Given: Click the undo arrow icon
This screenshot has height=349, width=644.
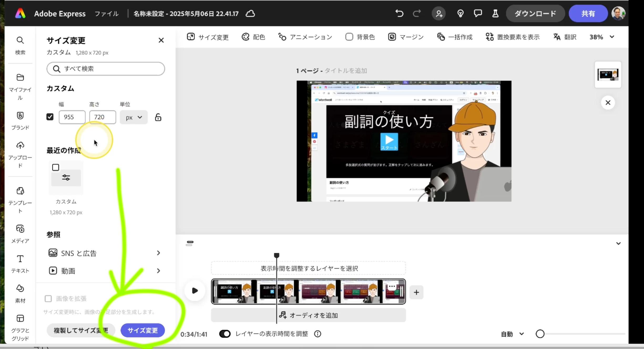Looking at the screenshot, I should point(399,13).
